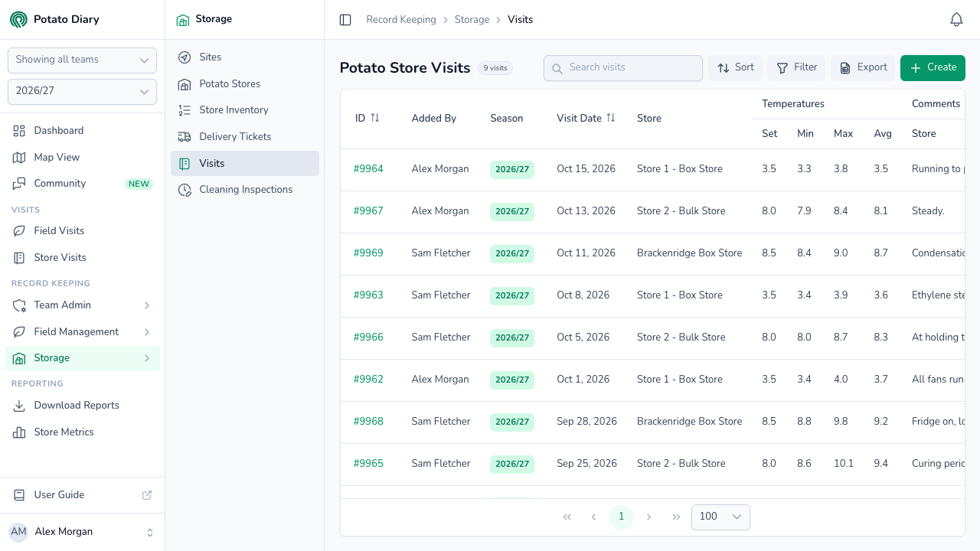The height and width of the screenshot is (551, 980).
Task: Open Store Inventory in the Storage menu
Action: coord(244,110)
